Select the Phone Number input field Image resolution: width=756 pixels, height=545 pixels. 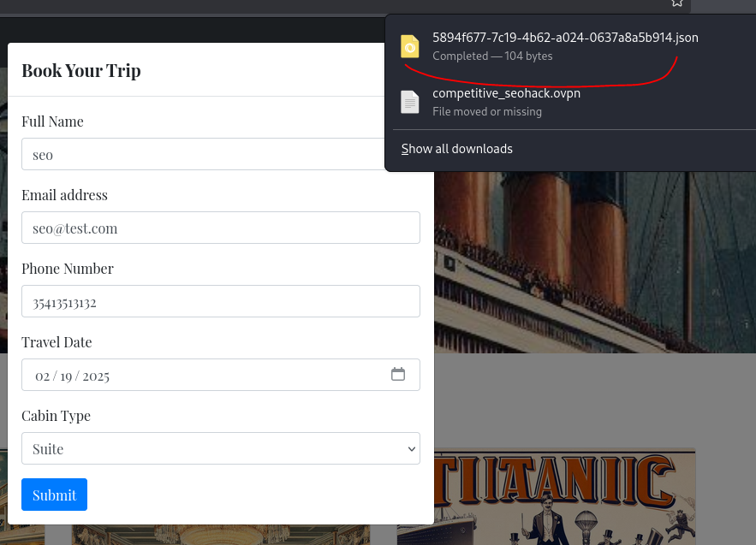click(220, 302)
